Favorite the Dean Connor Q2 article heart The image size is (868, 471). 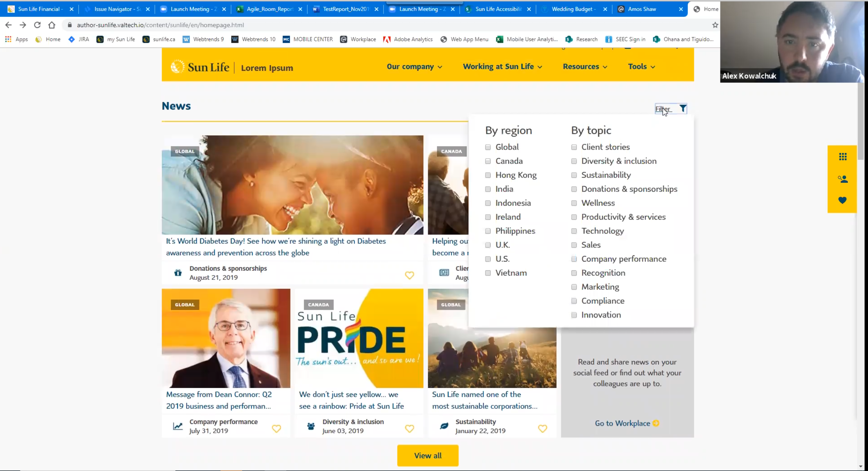coord(276,429)
